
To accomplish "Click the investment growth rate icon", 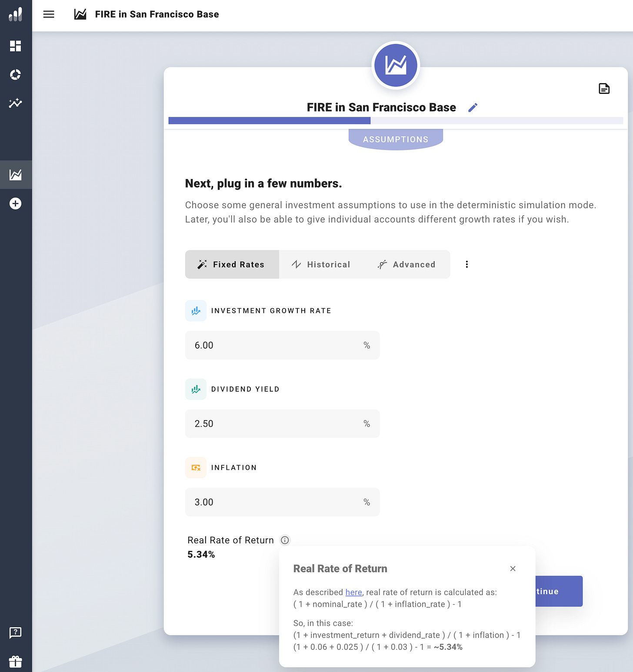I will 196,311.
